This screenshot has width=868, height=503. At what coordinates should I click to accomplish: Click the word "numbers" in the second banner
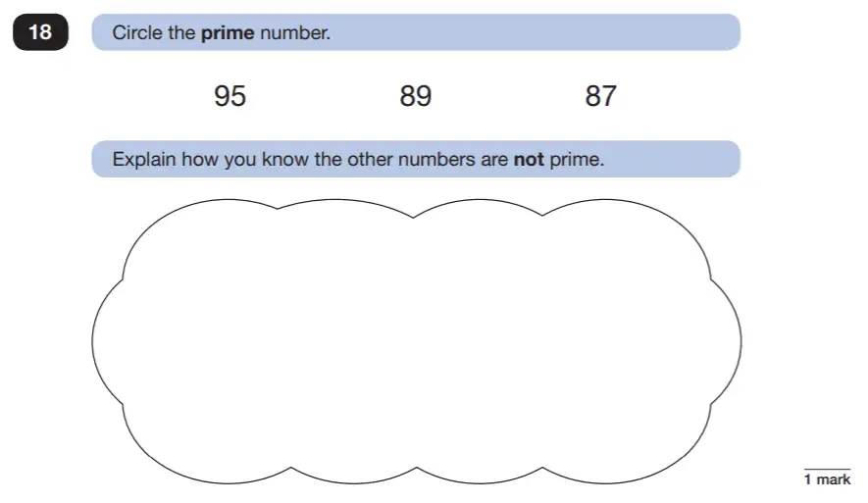tap(436, 160)
